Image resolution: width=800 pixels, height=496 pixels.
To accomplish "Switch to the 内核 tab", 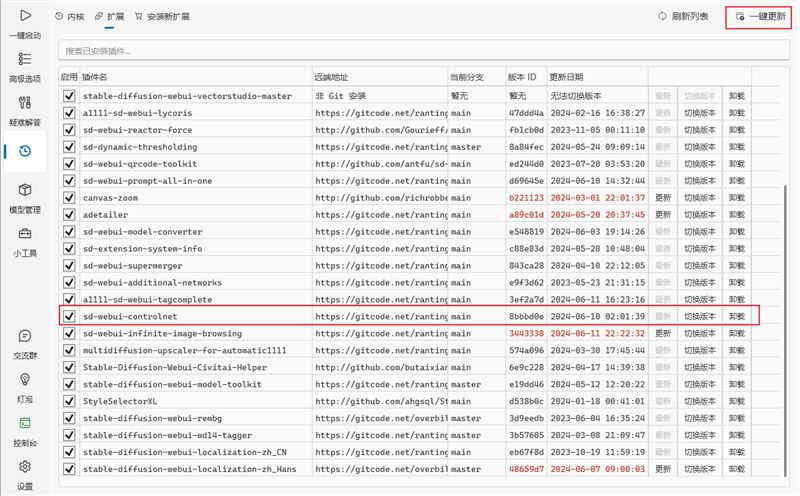I will coord(69,16).
